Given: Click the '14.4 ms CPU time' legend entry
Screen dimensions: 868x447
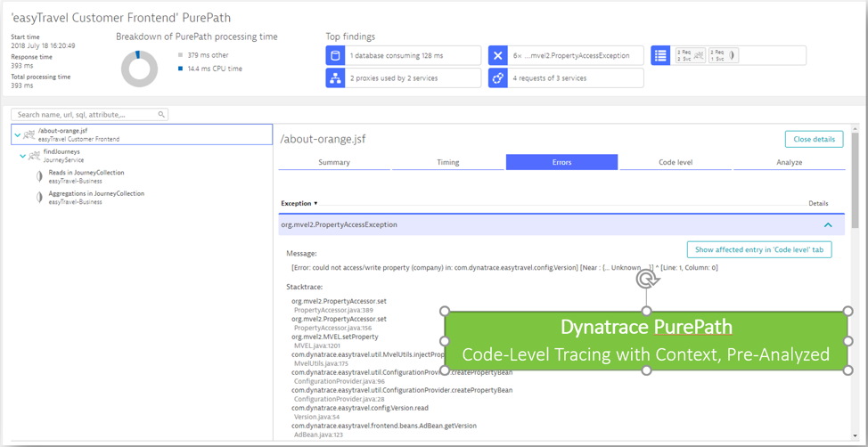Looking at the screenshot, I should tap(209, 69).
